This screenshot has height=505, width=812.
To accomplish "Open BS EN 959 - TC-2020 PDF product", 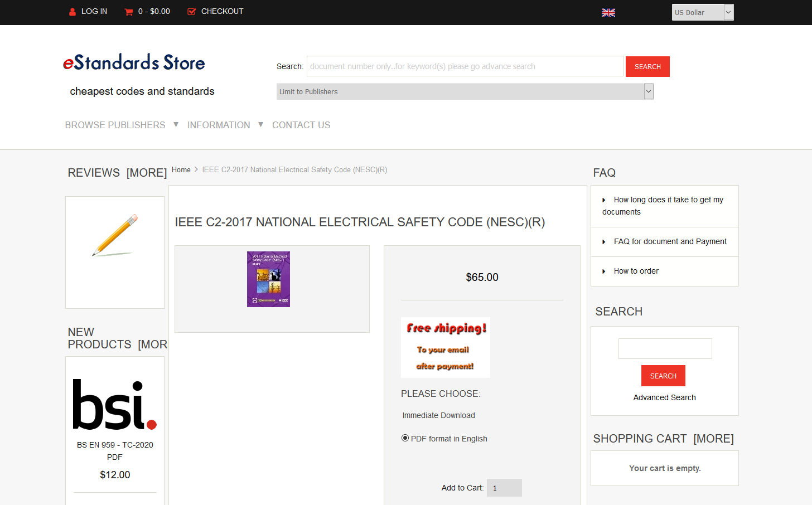I will tap(115, 451).
